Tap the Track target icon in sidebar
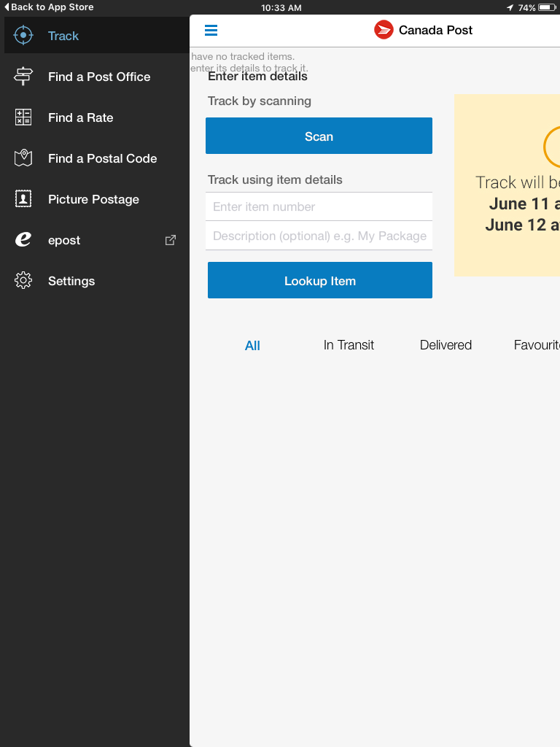This screenshot has width=560, height=747. (x=23, y=36)
